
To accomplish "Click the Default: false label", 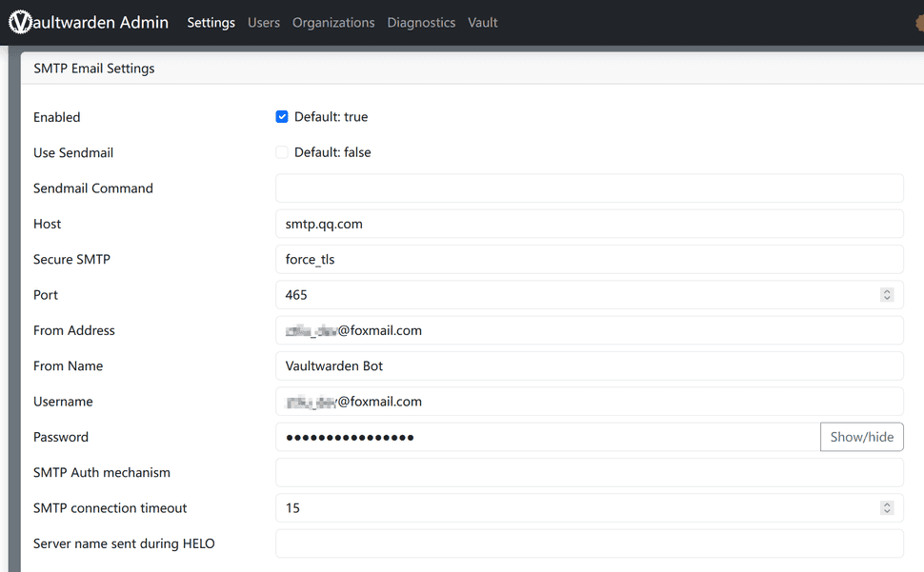I will pos(333,152).
